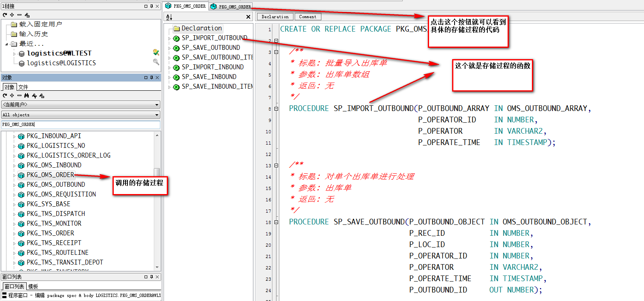Collapse code fold at line 8 procedure

[276, 109]
